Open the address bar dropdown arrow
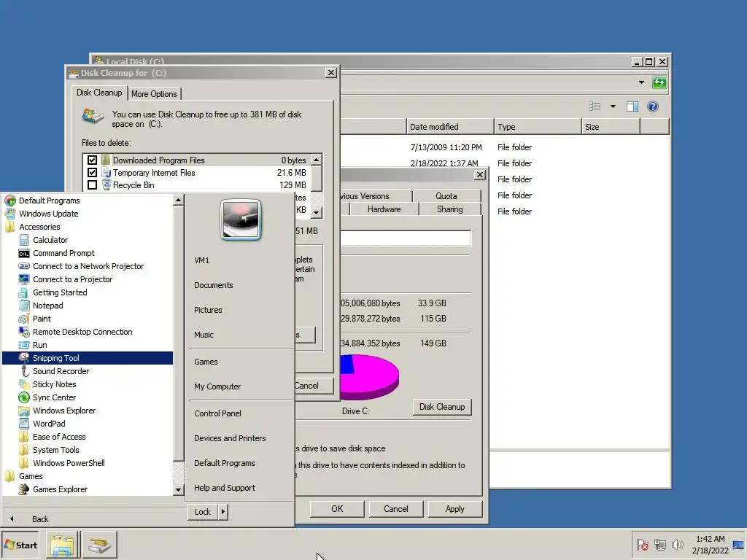This screenshot has width=747, height=560. [642, 82]
